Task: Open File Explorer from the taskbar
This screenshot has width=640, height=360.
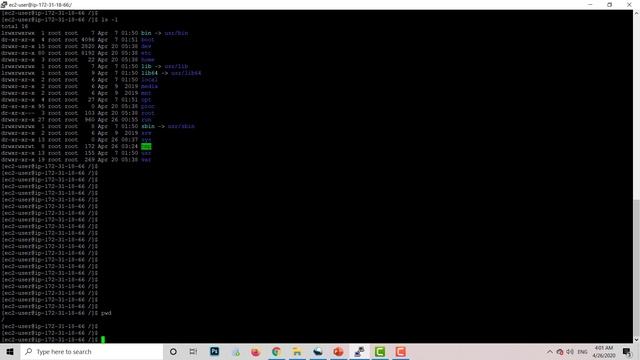Action: [x=297, y=351]
